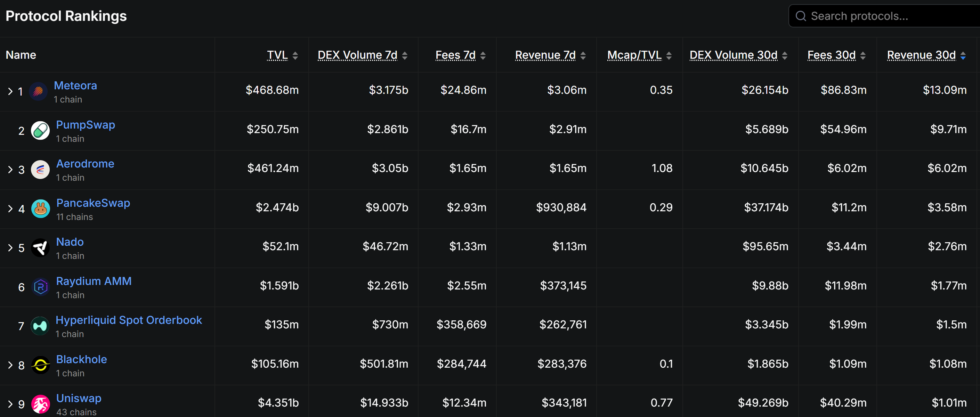The image size is (980, 417).
Task: Expand the Uniswap row chevron
Action: [10, 404]
